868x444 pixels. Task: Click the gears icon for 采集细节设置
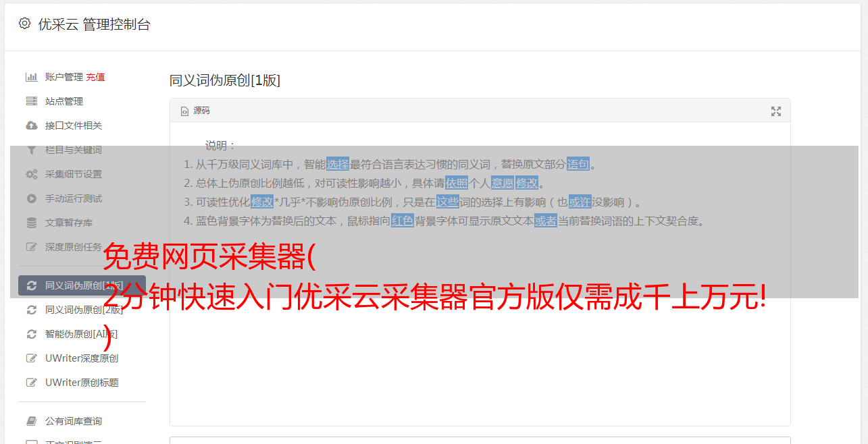[x=31, y=174]
